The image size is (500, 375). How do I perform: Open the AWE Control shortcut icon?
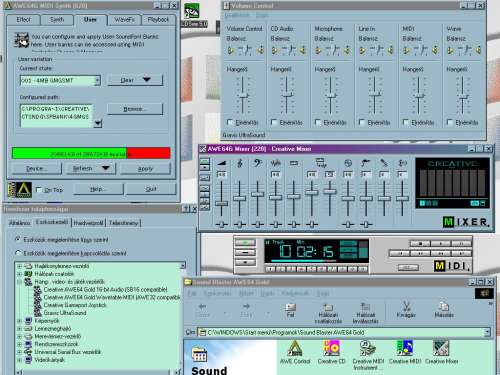(295, 348)
